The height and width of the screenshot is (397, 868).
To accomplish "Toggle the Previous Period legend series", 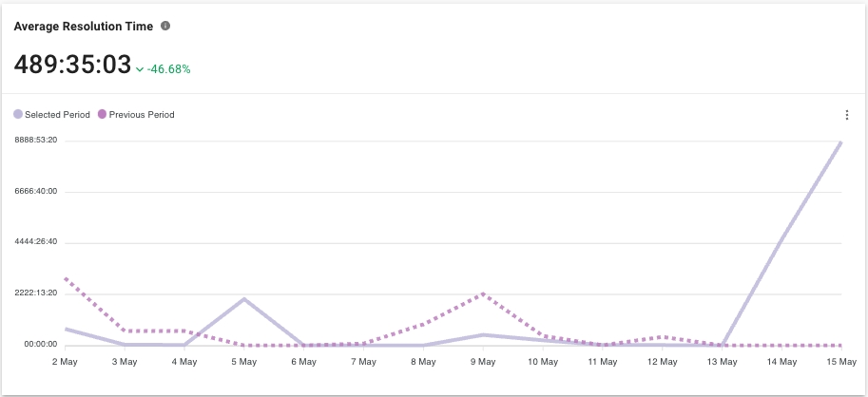I will coord(142,115).
